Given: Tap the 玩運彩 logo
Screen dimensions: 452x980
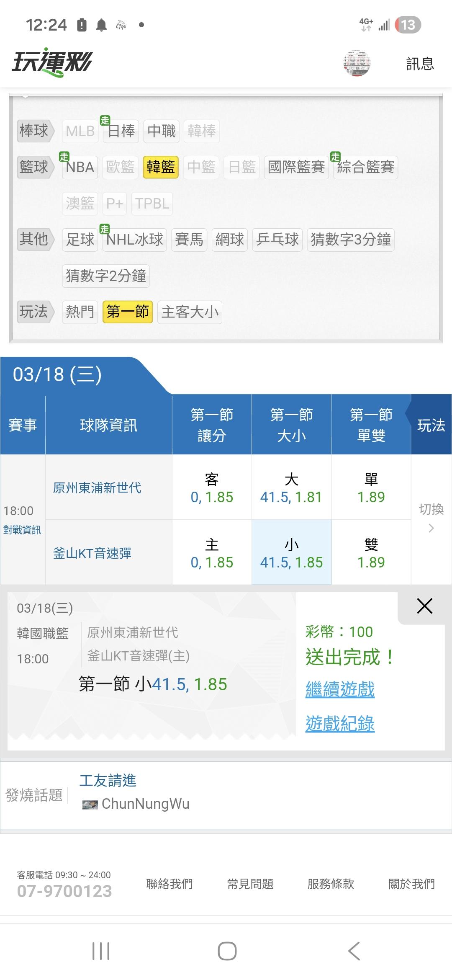Looking at the screenshot, I should click(x=52, y=62).
